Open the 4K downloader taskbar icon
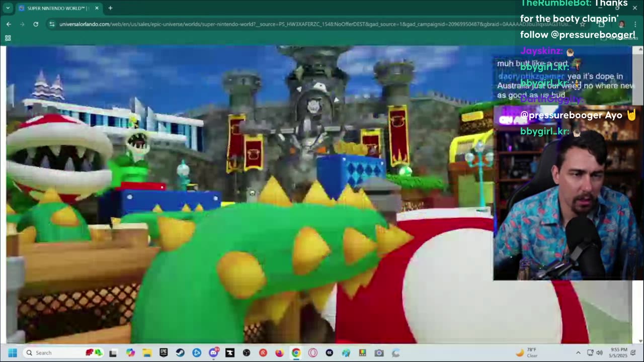Viewport: 644px width, 362px height. coord(329,353)
